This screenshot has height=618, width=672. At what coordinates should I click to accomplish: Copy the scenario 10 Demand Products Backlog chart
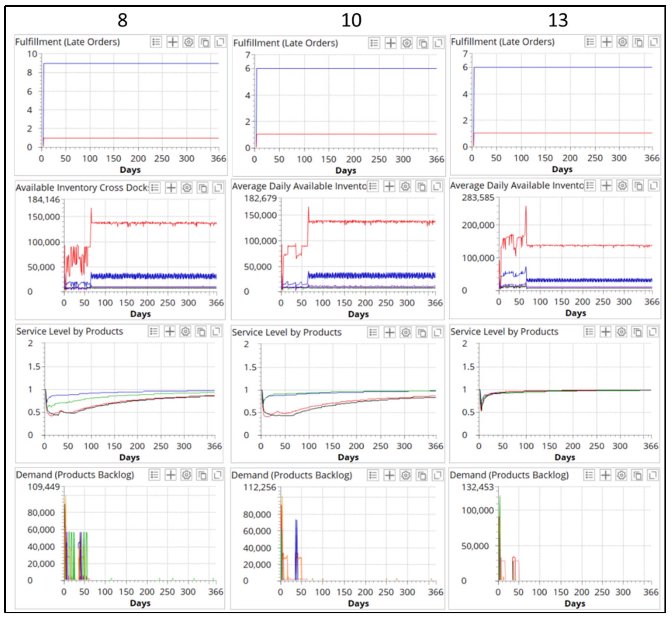[x=421, y=475]
